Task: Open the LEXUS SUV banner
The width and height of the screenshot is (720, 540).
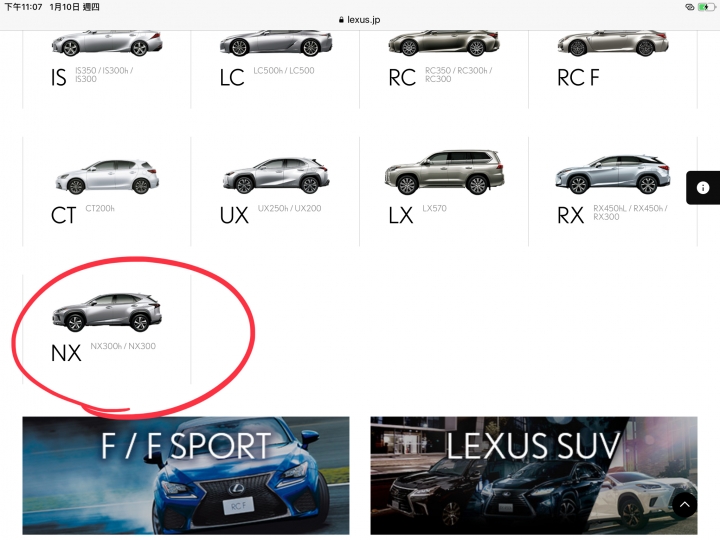Action: [534, 476]
